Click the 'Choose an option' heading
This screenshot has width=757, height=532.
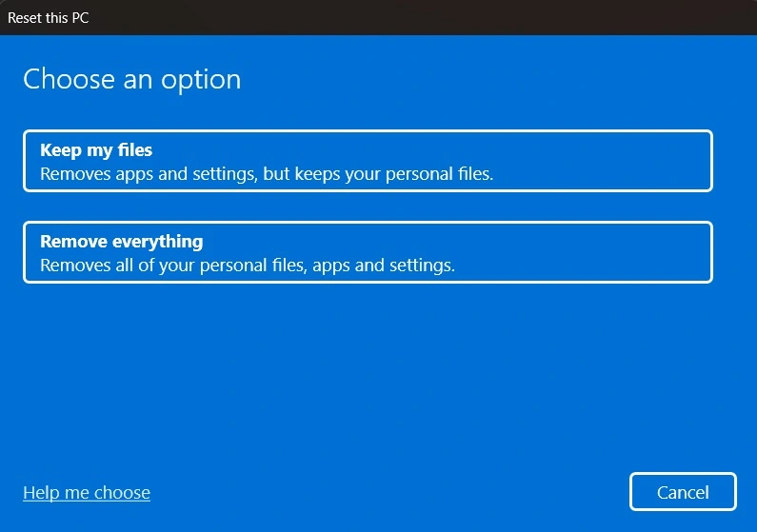point(131,79)
